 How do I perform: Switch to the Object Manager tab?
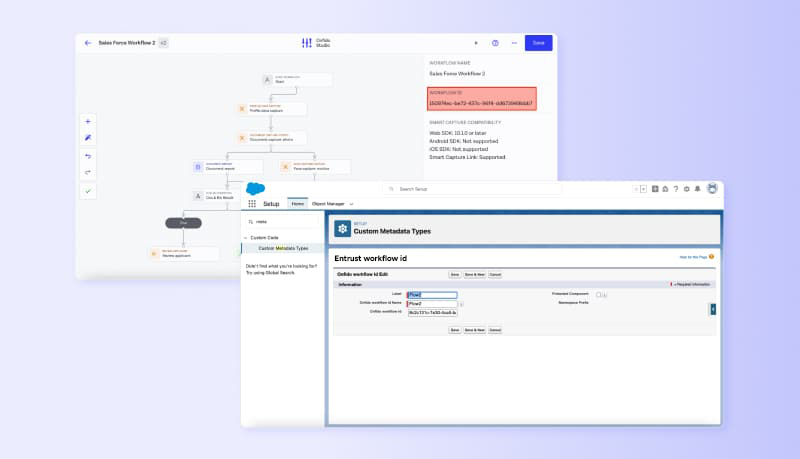point(328,203)
